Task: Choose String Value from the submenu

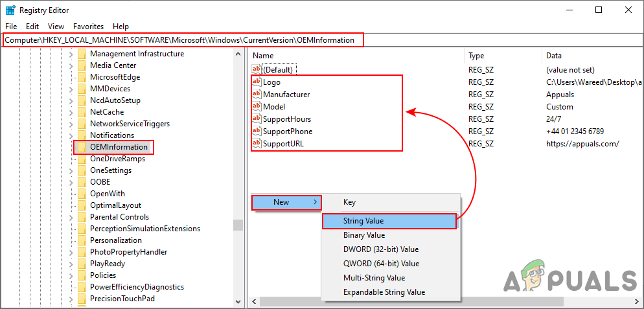Action: (363, 221)
